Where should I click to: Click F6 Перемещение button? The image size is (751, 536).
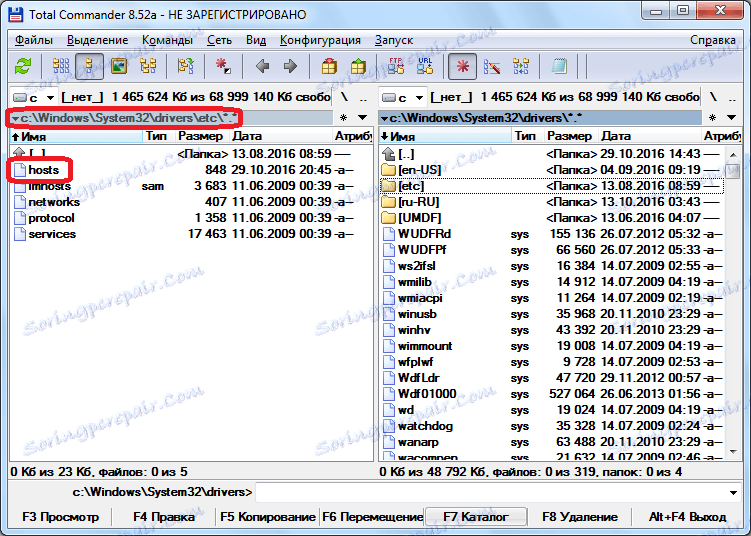tap(372, 517)
